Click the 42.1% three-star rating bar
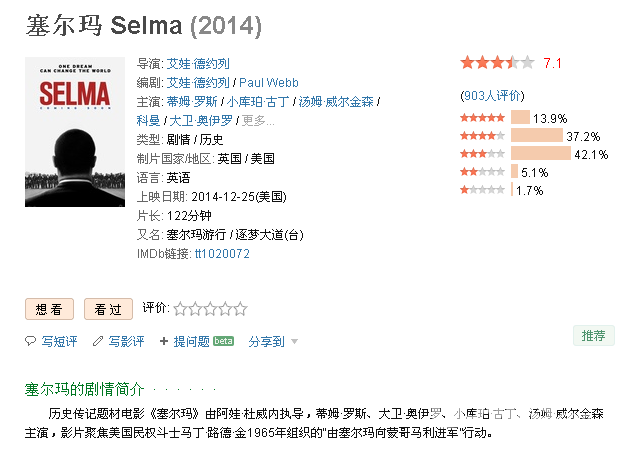The image size is (640, 462). [541, 153]
